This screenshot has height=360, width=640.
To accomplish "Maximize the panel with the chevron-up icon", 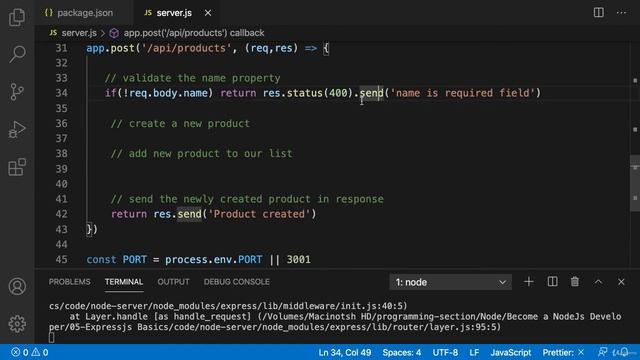I will tap(598, 282).
